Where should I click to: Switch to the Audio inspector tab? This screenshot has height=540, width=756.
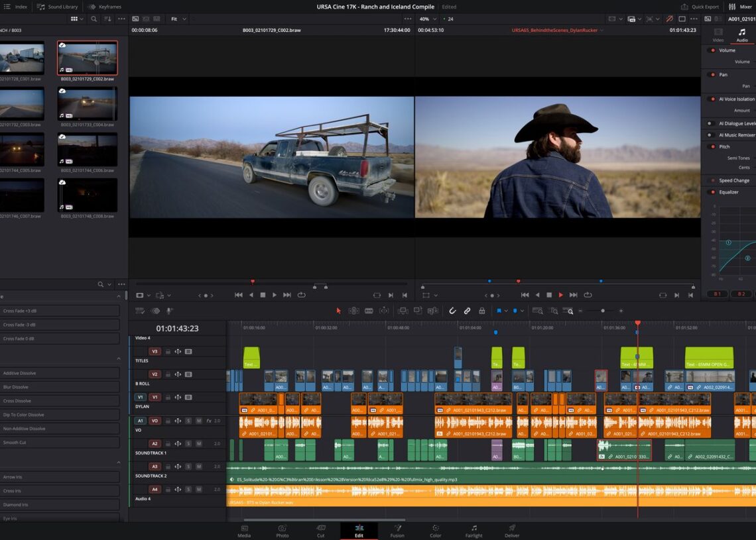click(742, 35)
